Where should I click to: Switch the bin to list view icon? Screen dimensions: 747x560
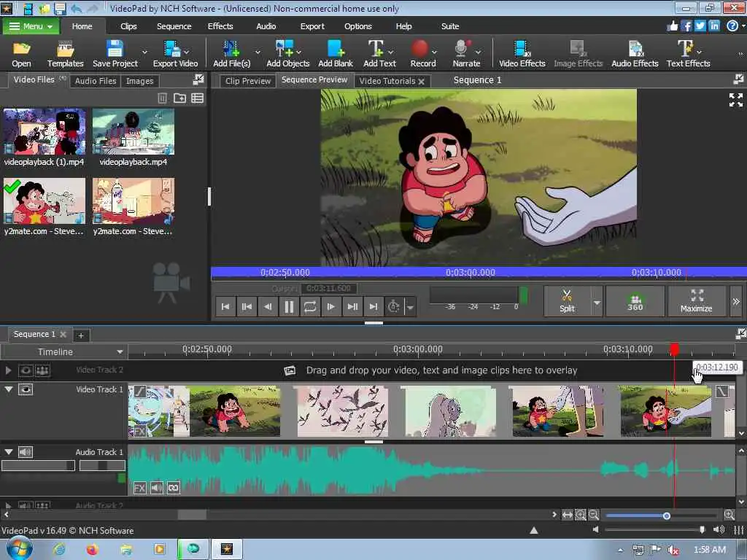coord(197,98)
